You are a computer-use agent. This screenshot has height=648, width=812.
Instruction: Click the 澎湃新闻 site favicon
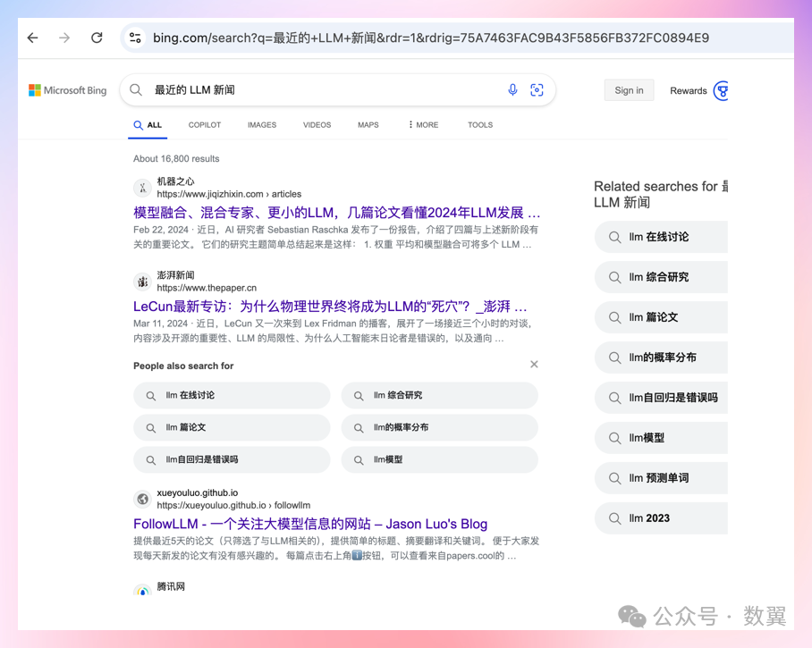pyautogui.click(x=142, y=282)
